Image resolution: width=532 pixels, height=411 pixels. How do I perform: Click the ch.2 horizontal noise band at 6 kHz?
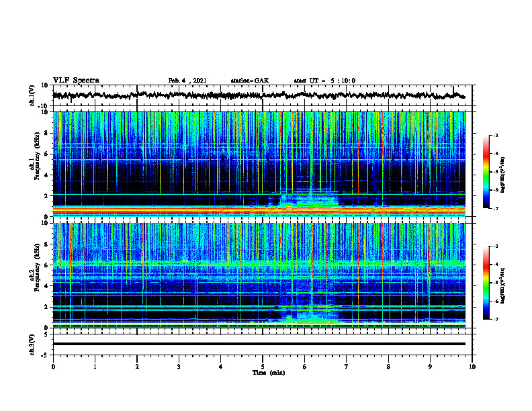coord(259,263)
